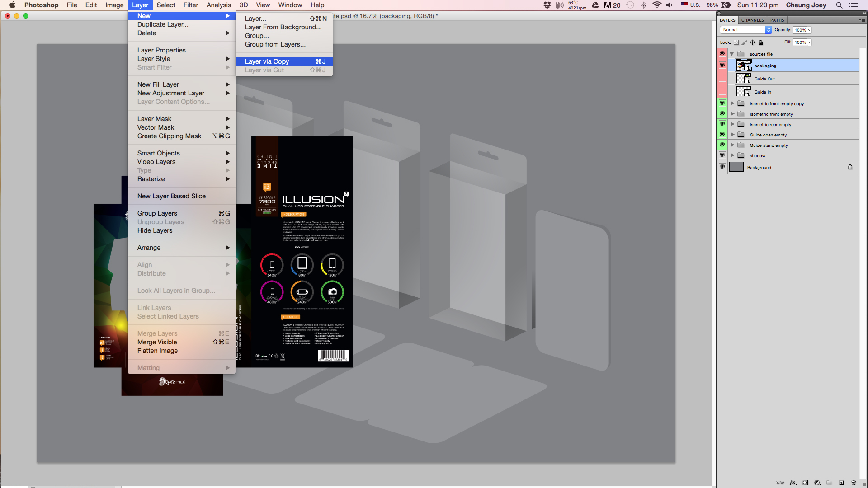Choose Layer via Copy
This screenshot has height=488, width=868.
284,61
